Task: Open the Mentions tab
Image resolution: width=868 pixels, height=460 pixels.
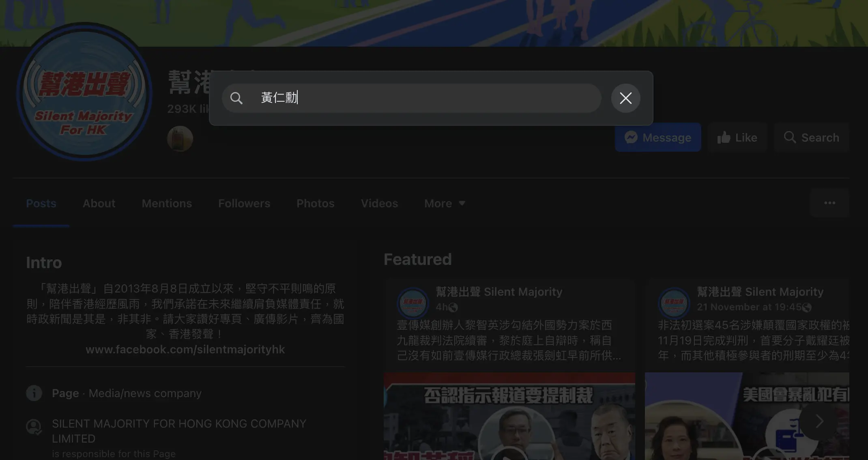Action: (167, 203)
